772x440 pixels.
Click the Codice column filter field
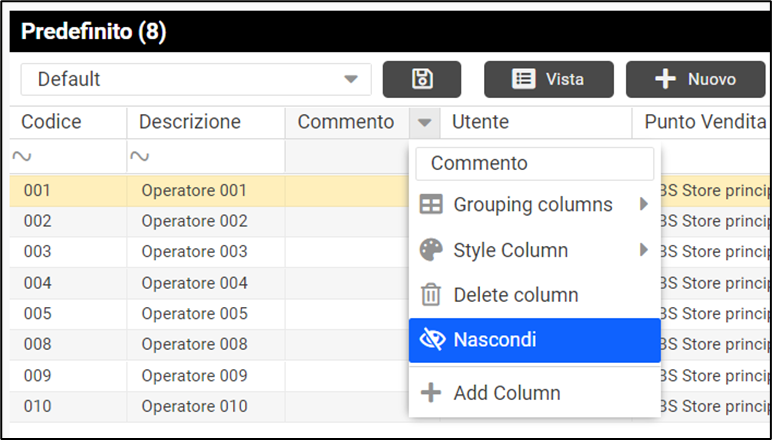coord(68,156)
